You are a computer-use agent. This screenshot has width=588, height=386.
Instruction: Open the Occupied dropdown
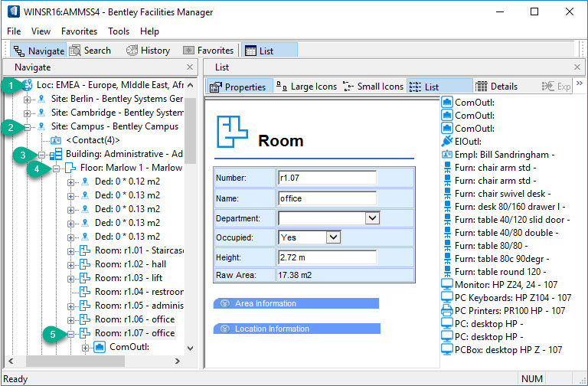pyautogui.click(x=333, y=237)
